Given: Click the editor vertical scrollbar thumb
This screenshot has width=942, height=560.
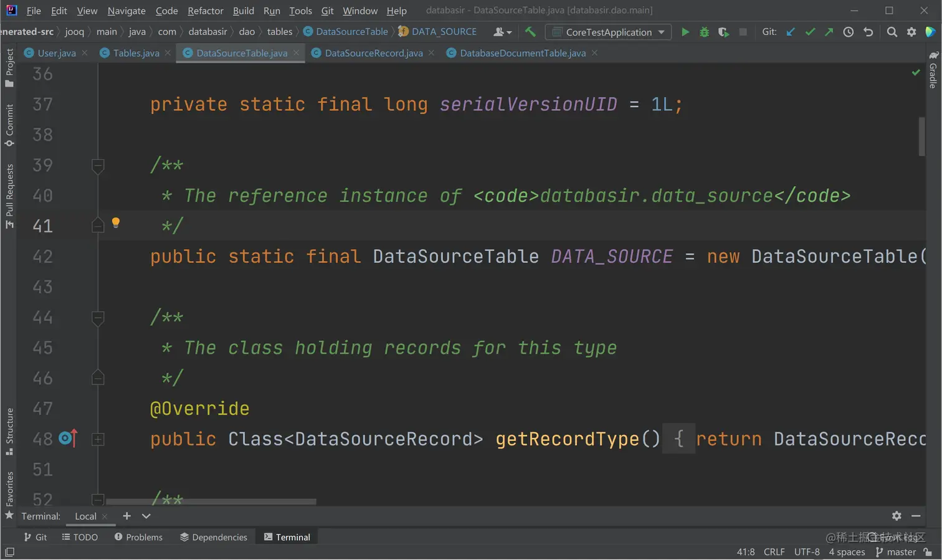Looking at the screenshot, I should coord(921,137).
